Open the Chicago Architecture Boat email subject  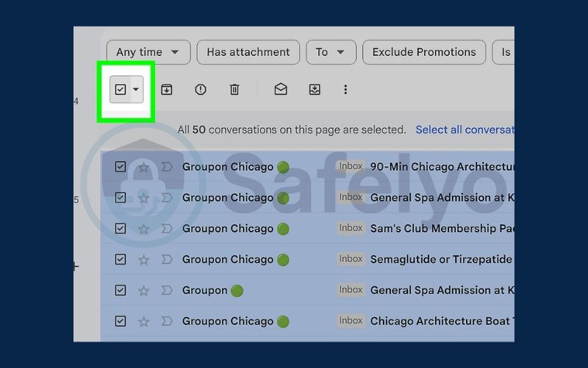pyautogui.click(x=442, y=321)
